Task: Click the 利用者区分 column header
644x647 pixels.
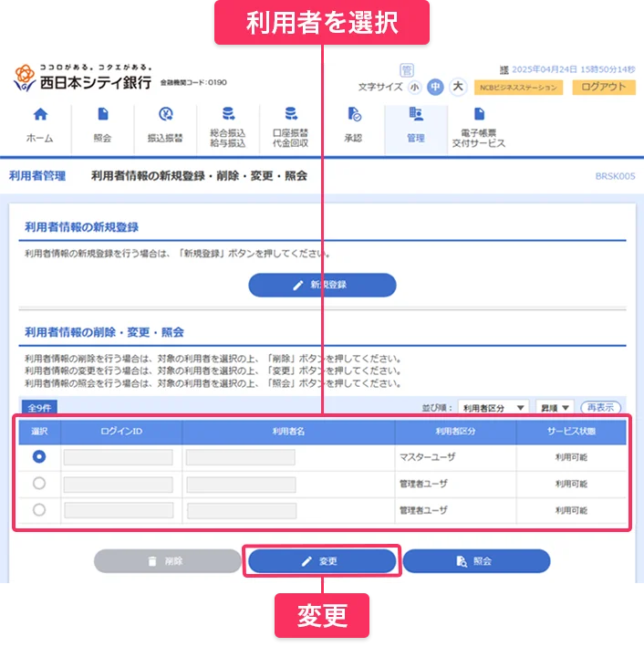Action: 455,432
